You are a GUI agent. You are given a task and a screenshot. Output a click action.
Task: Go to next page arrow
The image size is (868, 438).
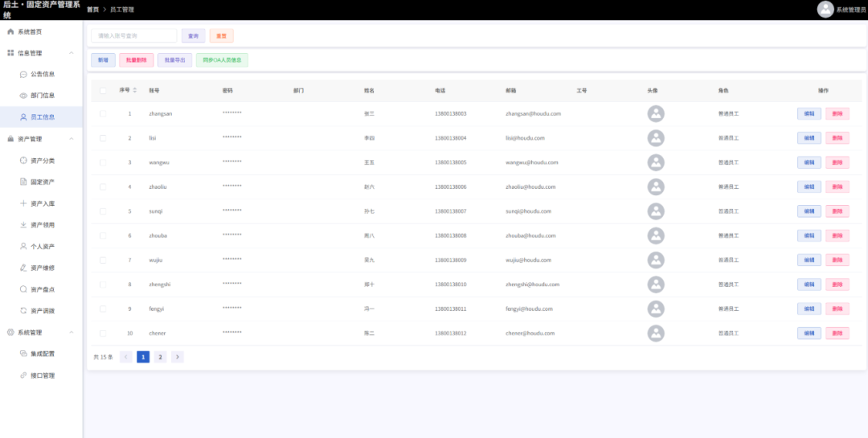tap(177, 357)
